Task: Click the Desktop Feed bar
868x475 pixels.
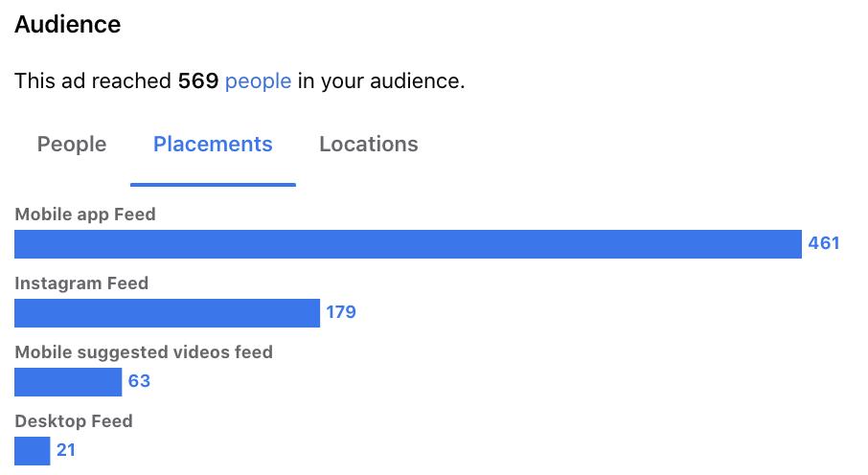Action: (33, 451)
